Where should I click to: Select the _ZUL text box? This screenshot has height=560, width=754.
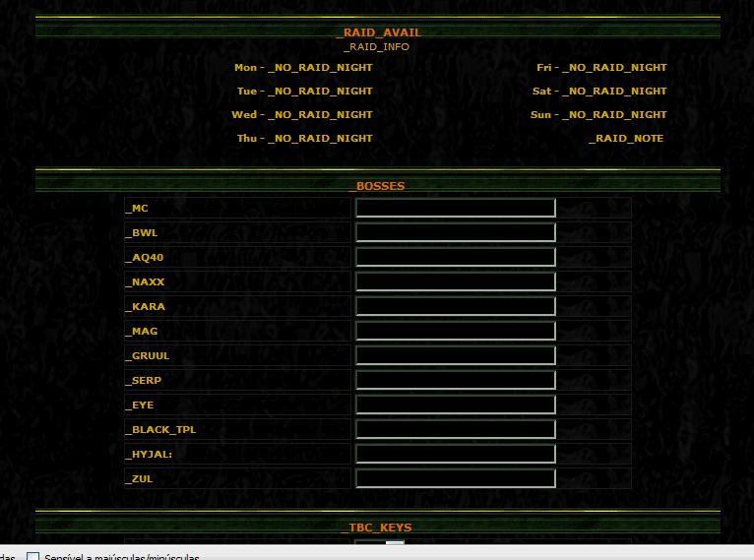pos(455,478)
